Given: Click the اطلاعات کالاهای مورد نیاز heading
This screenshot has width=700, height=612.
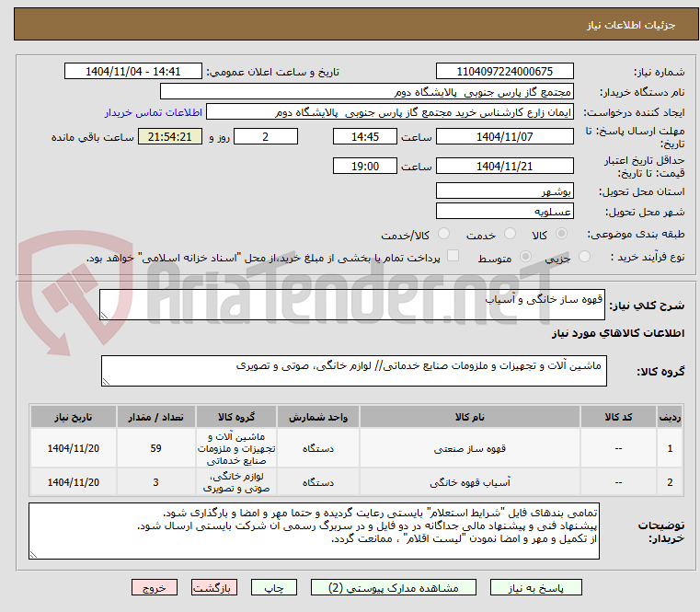Looking at the screenshot, I should click(x=618, y=333).
